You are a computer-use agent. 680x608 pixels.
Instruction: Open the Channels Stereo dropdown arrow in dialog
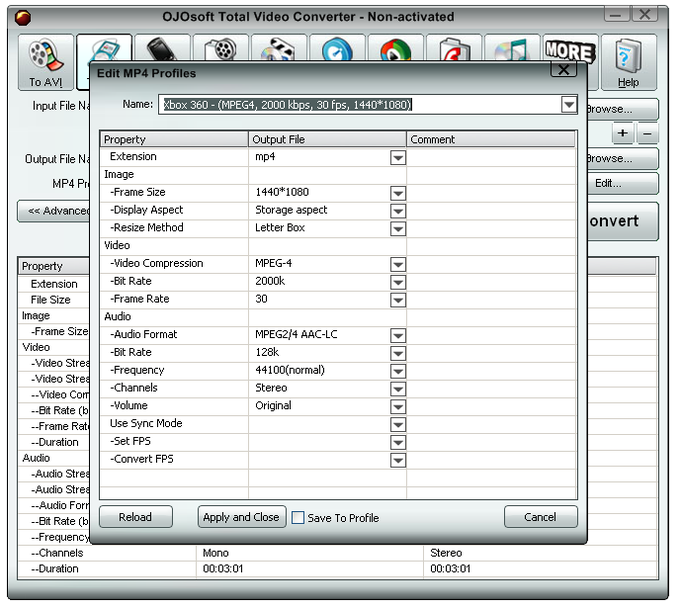[398, 389]
